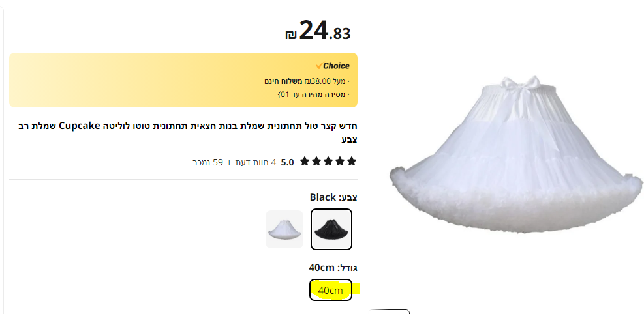Click the צבע: Black color label
Screen dimensions: 644x314
(333, 197)
